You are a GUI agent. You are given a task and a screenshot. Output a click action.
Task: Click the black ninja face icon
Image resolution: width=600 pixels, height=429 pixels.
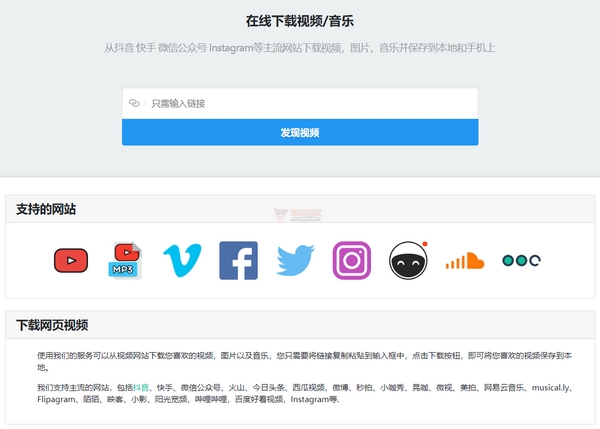(408, 260)
